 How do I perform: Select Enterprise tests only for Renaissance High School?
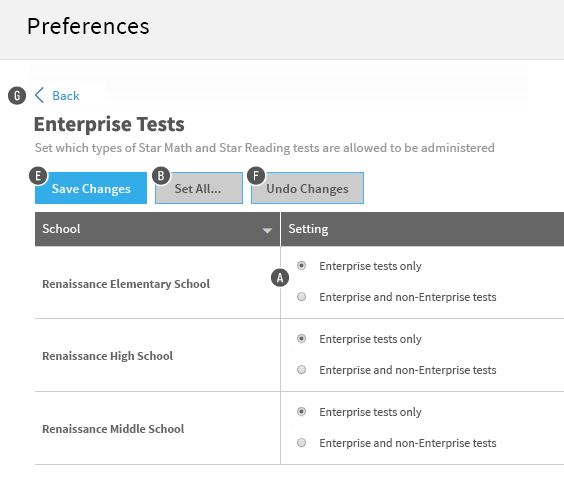click(301, 339)
